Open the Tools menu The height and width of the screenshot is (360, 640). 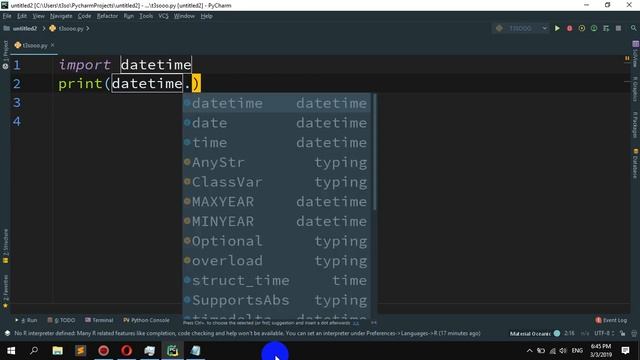pos(146,16)
